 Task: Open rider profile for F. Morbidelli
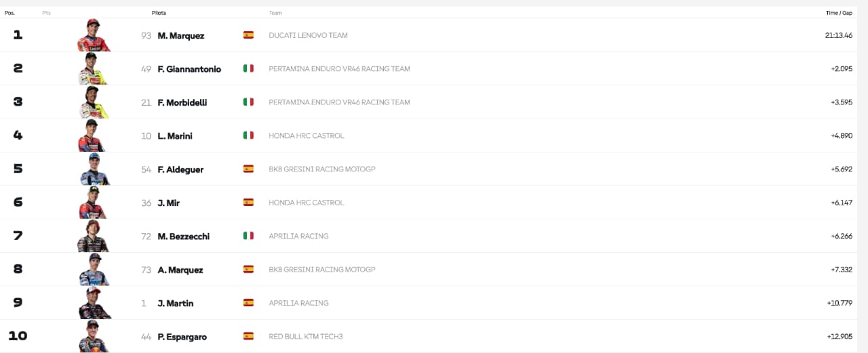[x=182, y=102]
